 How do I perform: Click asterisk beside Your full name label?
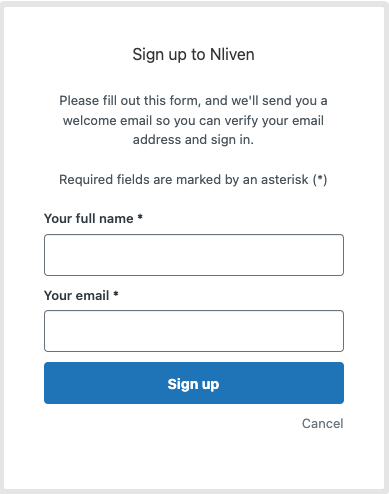pos(140,217)
